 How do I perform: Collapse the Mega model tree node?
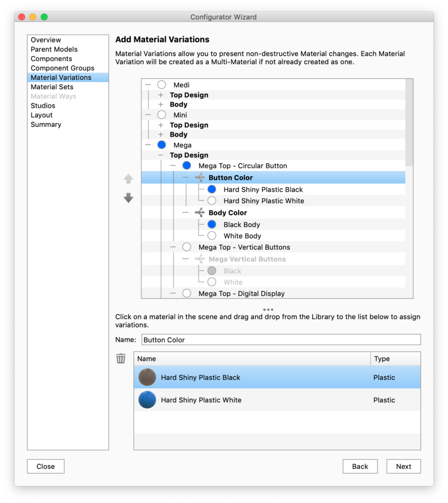click(x=148, y=145)
